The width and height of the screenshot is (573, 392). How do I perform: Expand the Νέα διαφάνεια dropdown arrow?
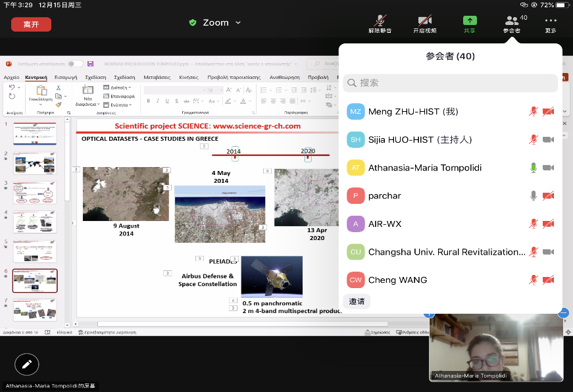coord(99,105)
